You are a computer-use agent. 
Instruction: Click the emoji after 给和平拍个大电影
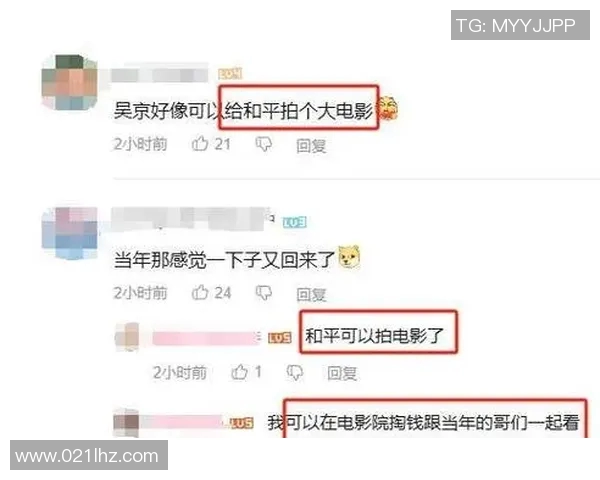coord(387,109)
